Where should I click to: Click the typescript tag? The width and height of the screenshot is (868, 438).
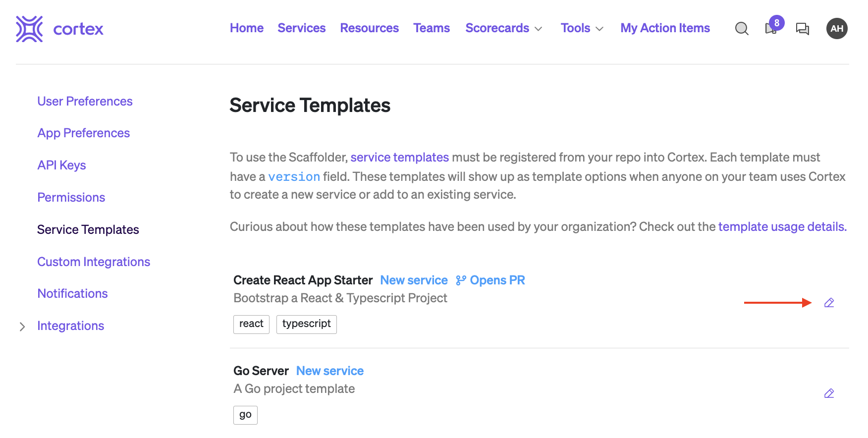pyautogui.click(x=307, y=325)
